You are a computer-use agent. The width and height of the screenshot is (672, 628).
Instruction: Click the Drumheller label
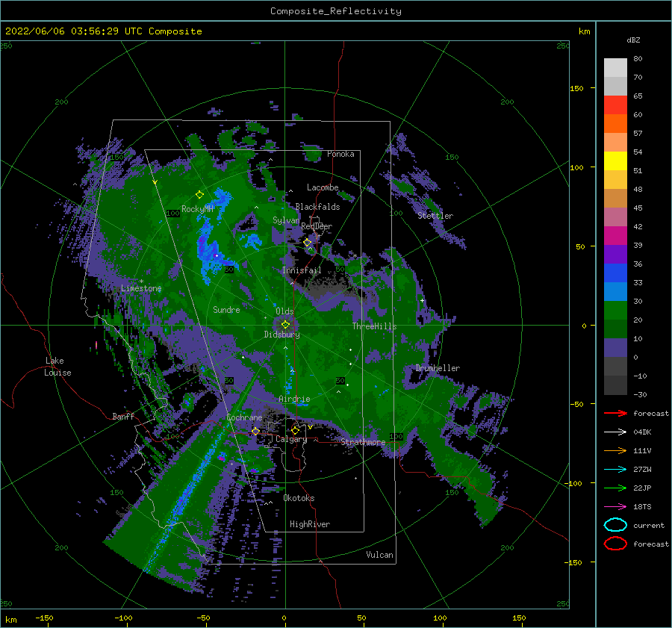coord(438,368)
